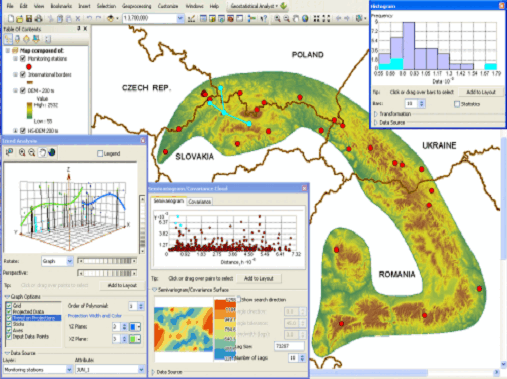Click the Add Data icon beside the scale box
This screenshot has width=507, height=379.
(x=110, y=19)
